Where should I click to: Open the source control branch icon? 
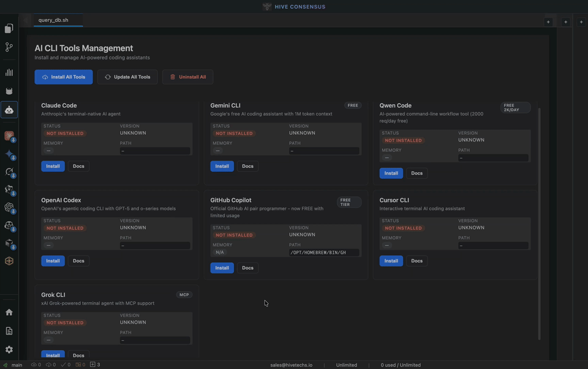coord(9,47)
